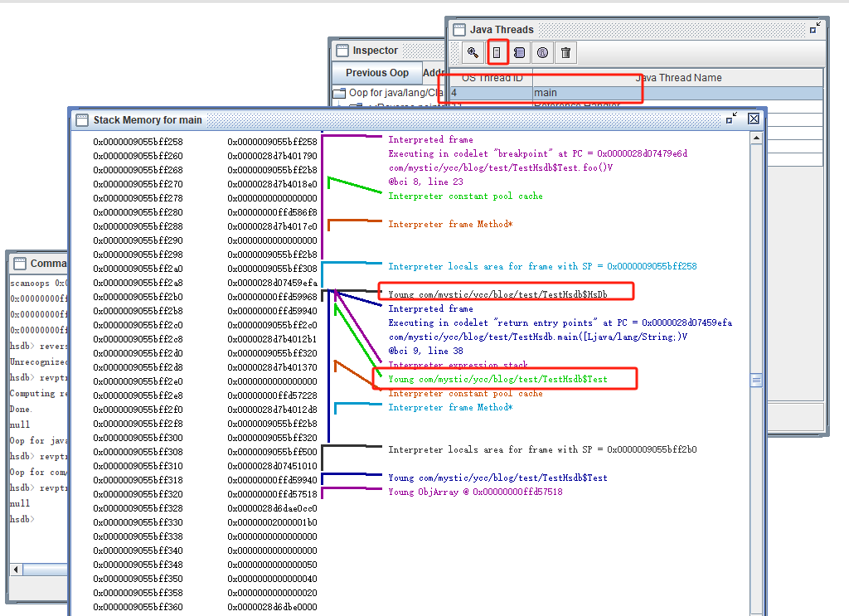Click the Stack Memory window restore icon
This screenshot has height=616, width=849.
[x=731, y=118]
